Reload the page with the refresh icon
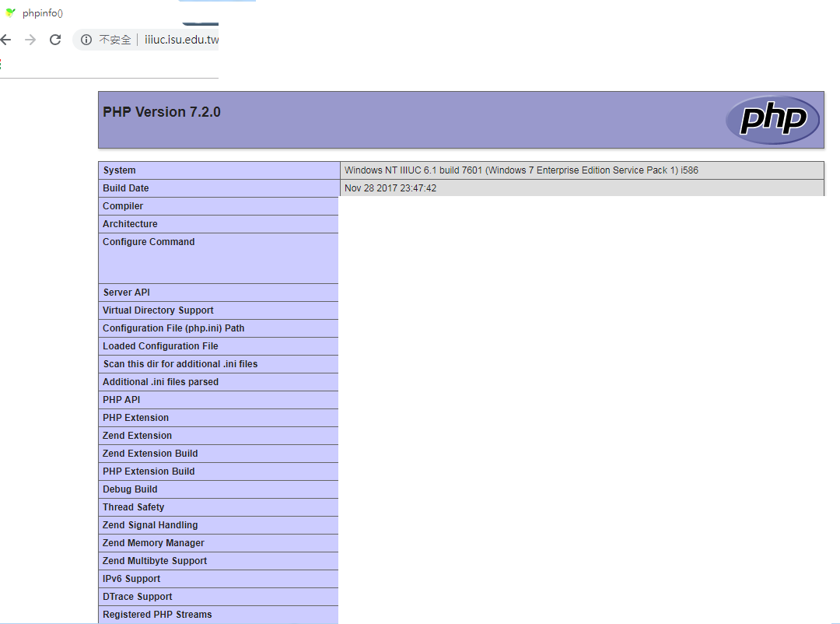Screen dimensions: 840x624 55,40
